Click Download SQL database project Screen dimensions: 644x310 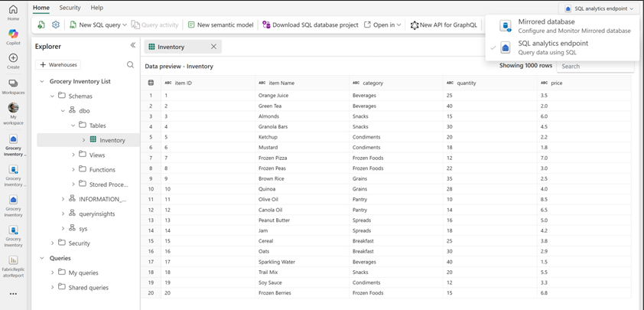click(310, 25)
